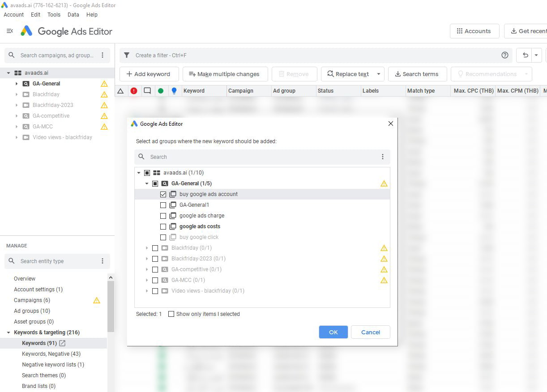The image size is (547, 392).
Task: Click dialog warning icon for Blackfriday (0/1)
Action: click(x=384, y=248)
